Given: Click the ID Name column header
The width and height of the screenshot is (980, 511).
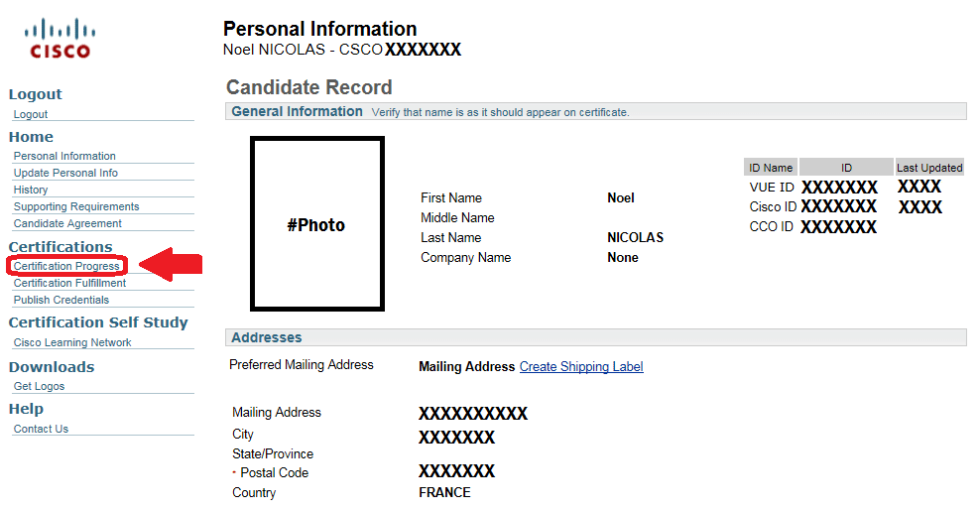Looking at the screenshot, I should tap(771, 167).
